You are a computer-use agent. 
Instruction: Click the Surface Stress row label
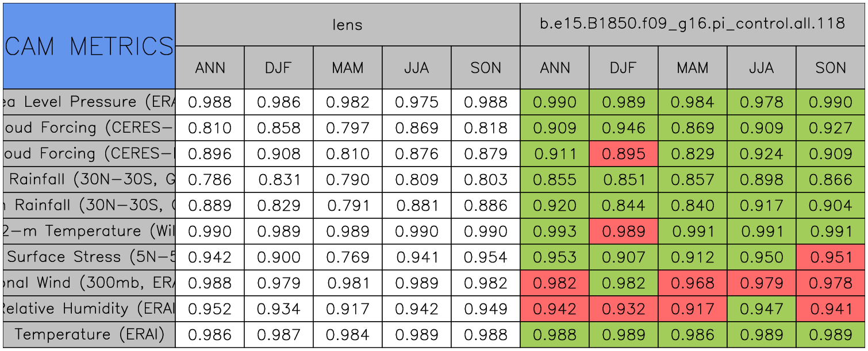[x=89, y=257]
